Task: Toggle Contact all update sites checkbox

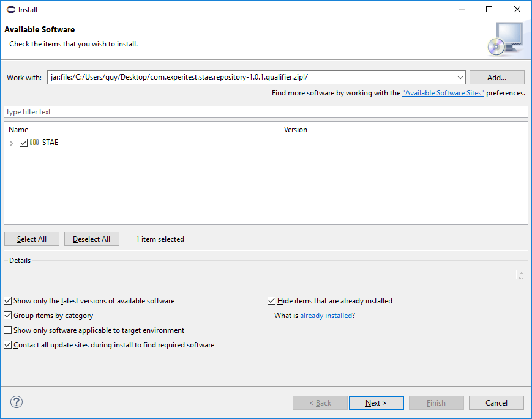Action: [x=8, y=345]
